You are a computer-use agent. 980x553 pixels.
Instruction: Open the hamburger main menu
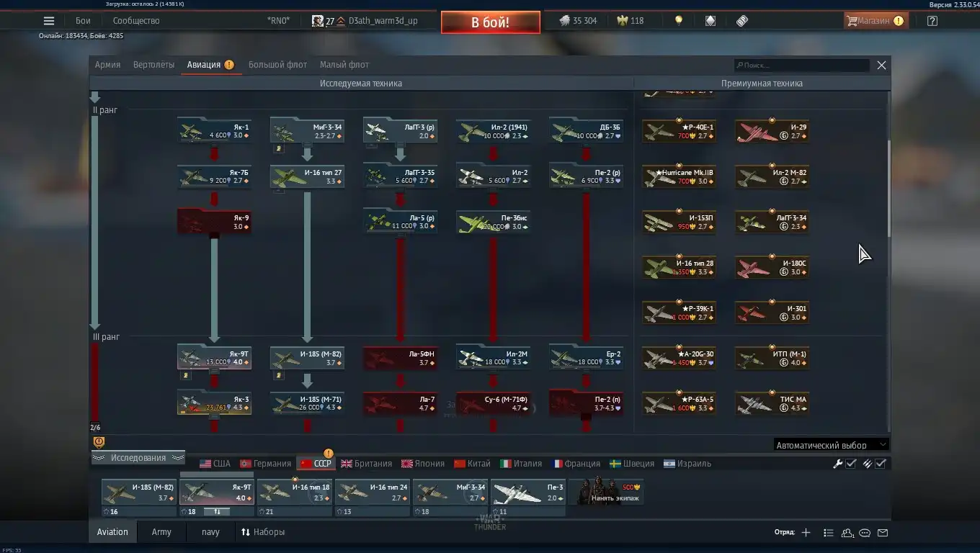[x=49, y=21]
